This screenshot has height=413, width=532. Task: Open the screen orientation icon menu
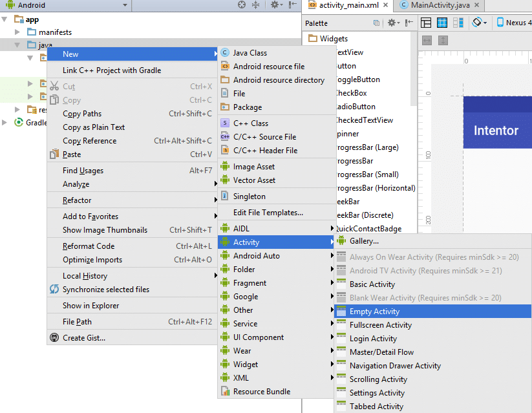(x=480, y=23)
